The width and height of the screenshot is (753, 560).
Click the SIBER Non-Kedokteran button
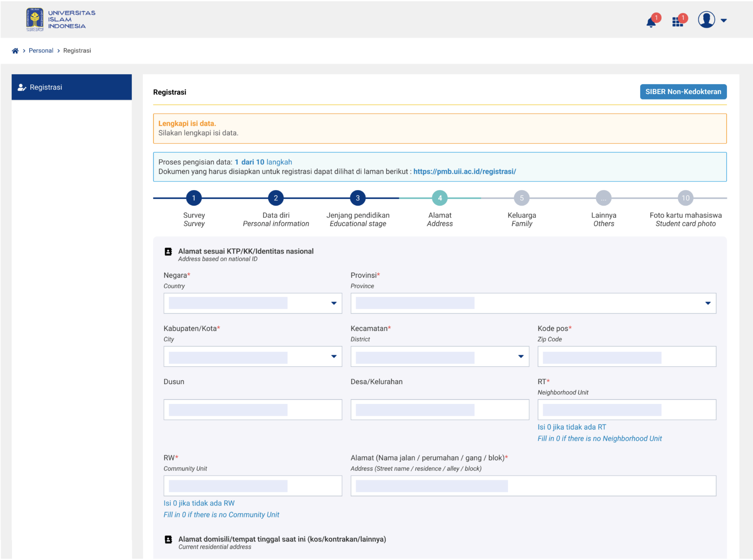coord(683,91)
